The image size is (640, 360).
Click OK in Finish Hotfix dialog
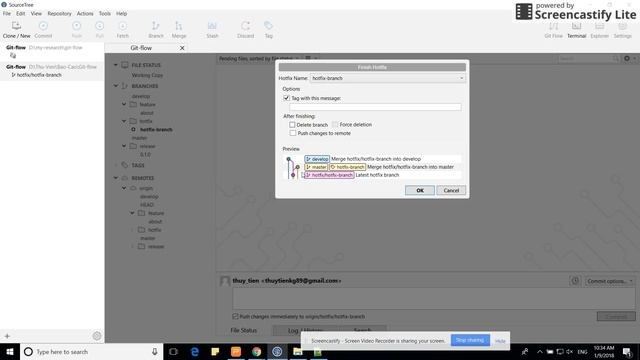pos(420,190)
